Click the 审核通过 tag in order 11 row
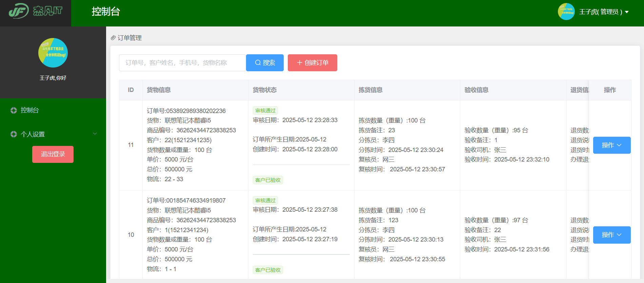 [x=265, y=111]
